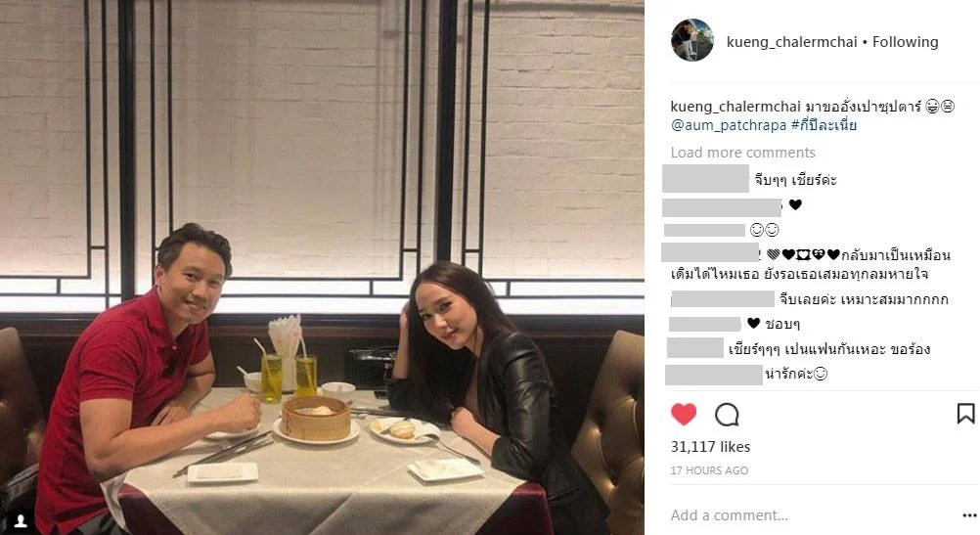Click the restaurant photo of the post

click(x=322, y=268)
